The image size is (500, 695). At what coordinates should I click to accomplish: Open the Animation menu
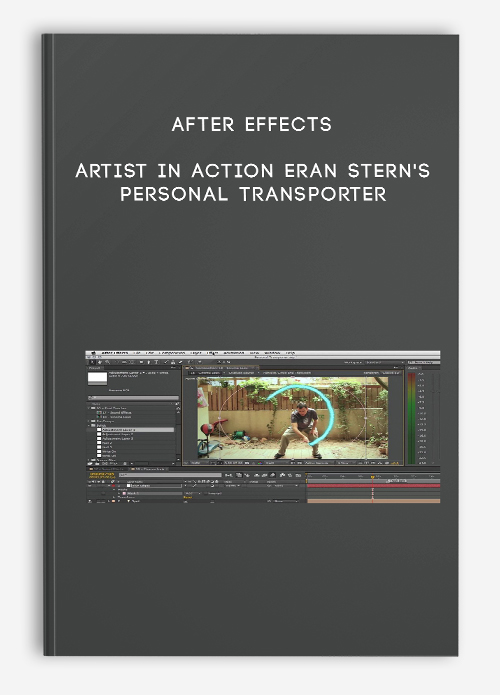234,353
